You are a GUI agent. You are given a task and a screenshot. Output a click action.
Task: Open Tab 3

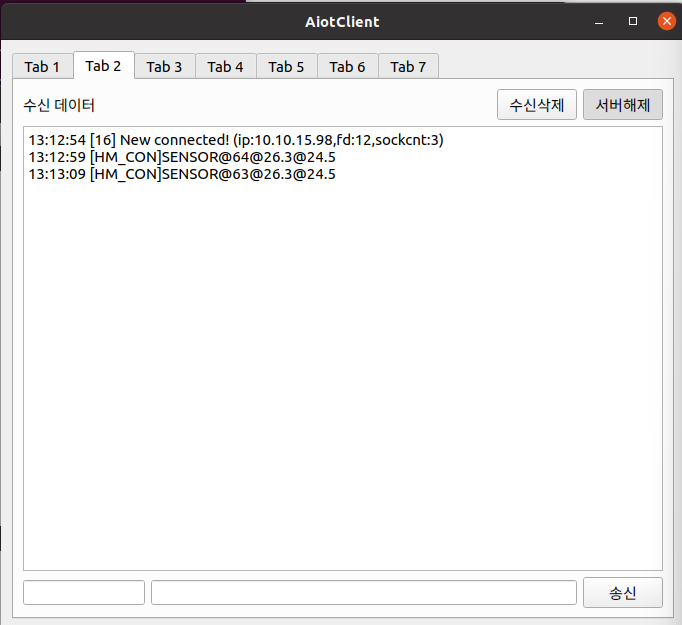164,67
